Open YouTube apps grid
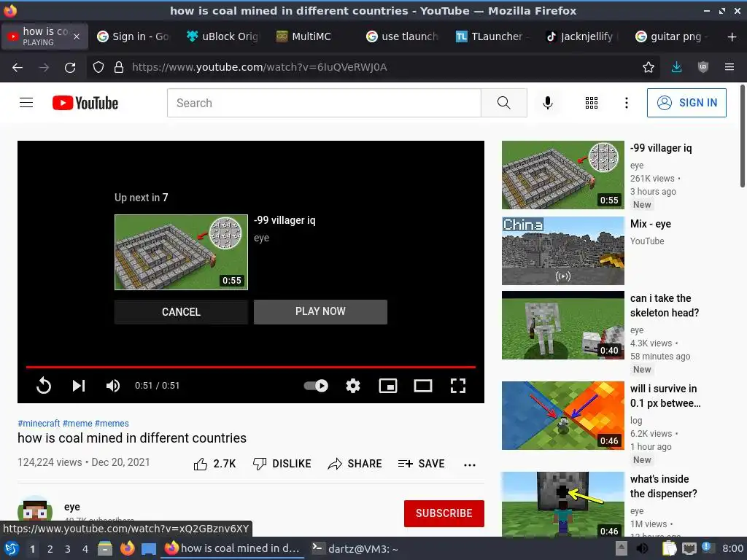747x560 pixels. pos(591,103)
